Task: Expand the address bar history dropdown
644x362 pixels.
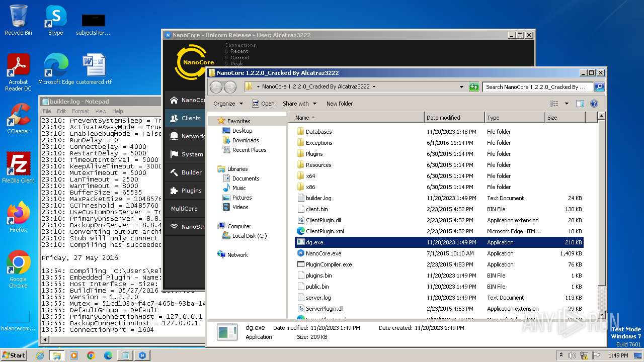Action: [461, 87]
